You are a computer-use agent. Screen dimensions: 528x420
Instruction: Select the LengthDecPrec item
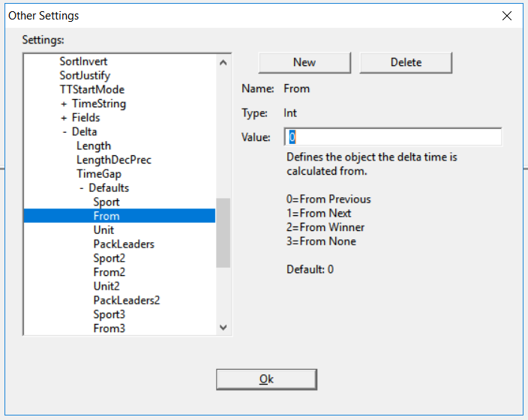[x=114, y=160]
